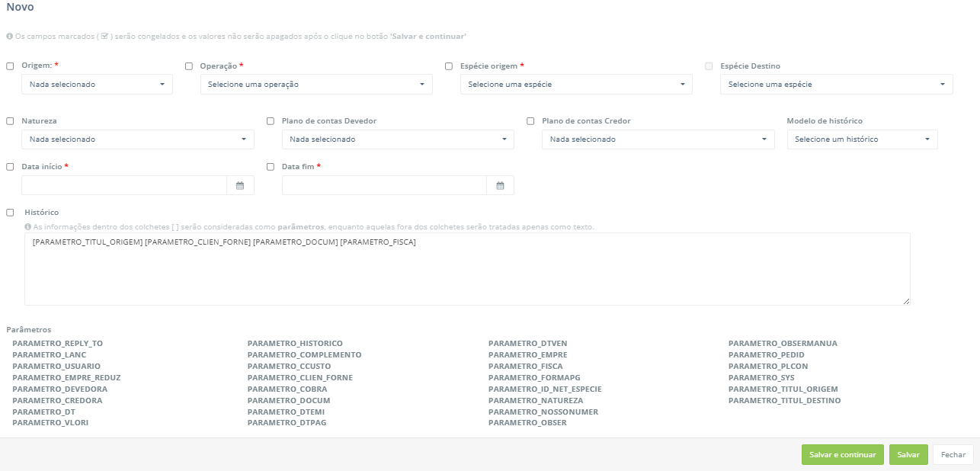980x471 pixels.
Task: Choose the PARAMETRO_TITUL_DESTINO parameter
Action: click(784, 400)
